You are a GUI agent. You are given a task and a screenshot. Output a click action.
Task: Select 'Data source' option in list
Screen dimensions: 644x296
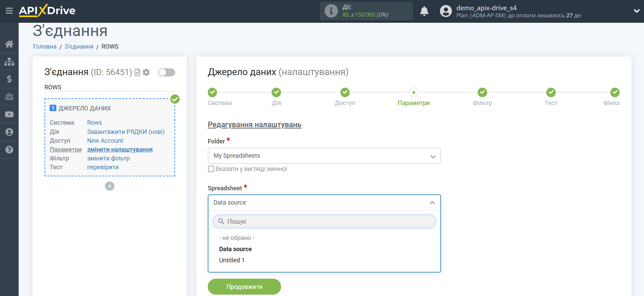(235, 249)
